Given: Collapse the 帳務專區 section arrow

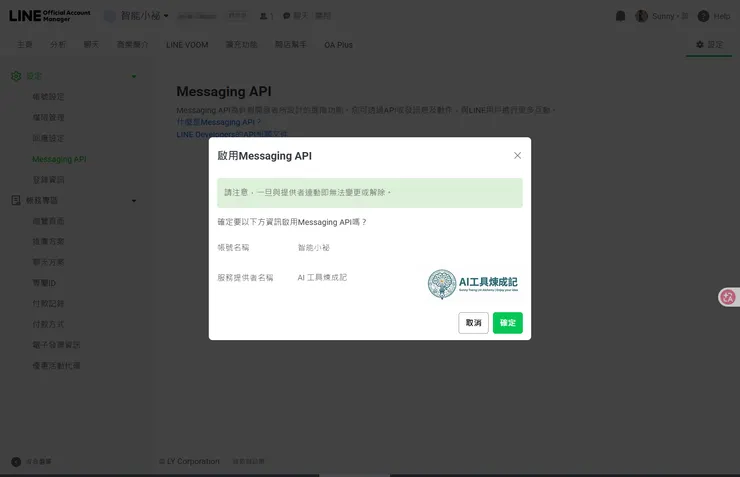Looking at the screenshot, I should 134,201.
